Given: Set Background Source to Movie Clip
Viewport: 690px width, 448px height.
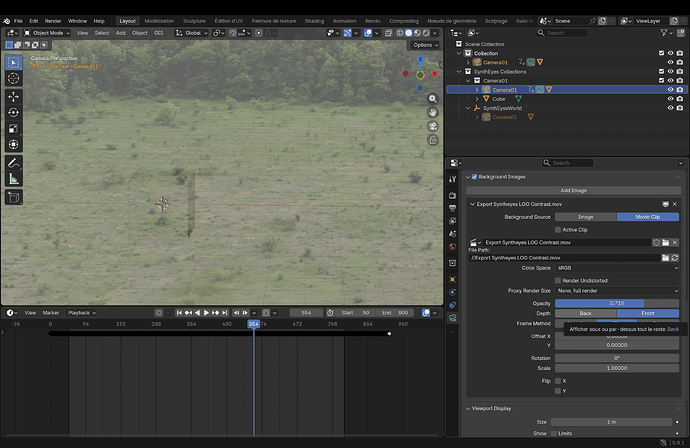Looking at the screenshot, I should (648, 217).
